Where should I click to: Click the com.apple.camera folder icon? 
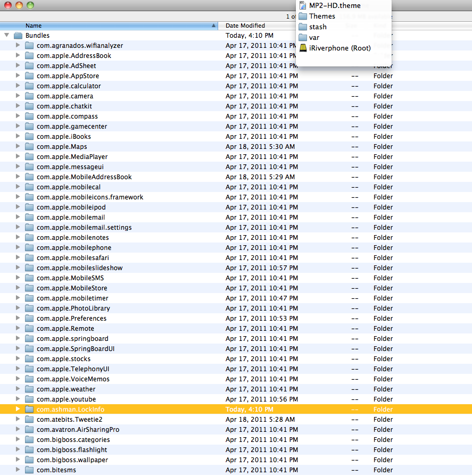[x=29, y=96]
